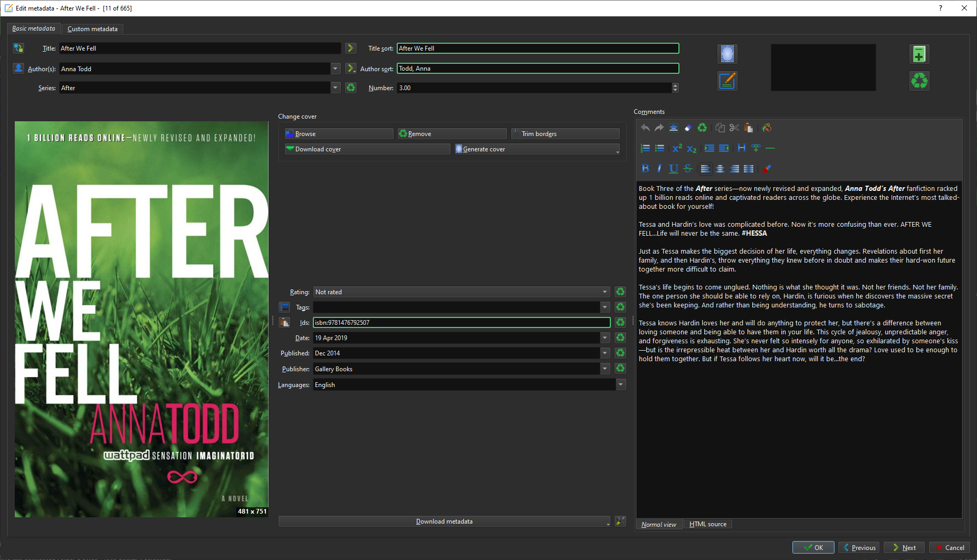Pick text color with the brush icon
Image resolution: width=977 pixels, height=560 pixels.
coord(767,169)
